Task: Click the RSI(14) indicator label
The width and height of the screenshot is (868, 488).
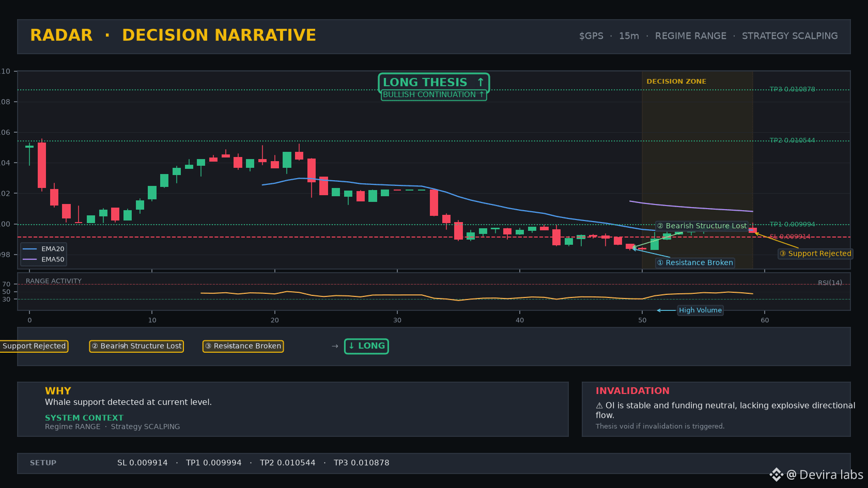Action: (830, 283)
